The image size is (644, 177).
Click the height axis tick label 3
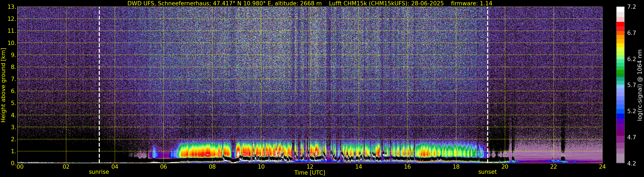click(x=13, y=127)
